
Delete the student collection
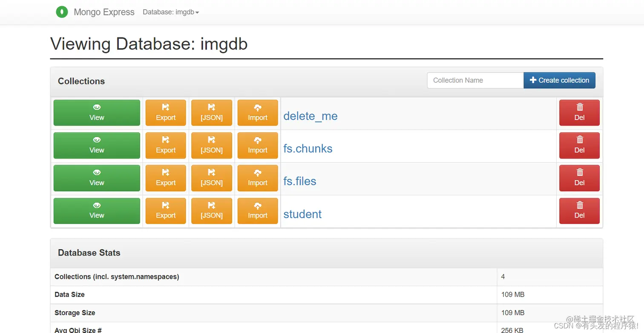pyautogui.click(x=579, y=211)
